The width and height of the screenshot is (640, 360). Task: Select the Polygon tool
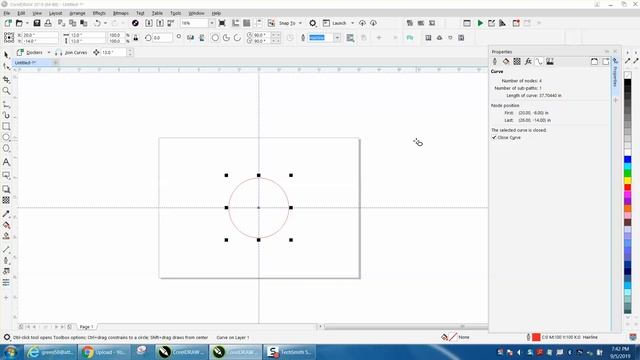tap(6, 149)
